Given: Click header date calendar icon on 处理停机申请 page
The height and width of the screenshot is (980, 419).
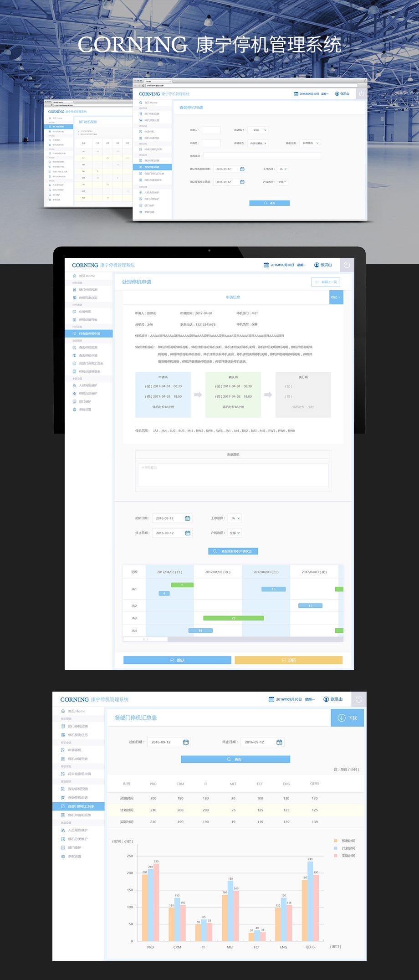Looking at the screenshot, I should (x=266, y=265).
